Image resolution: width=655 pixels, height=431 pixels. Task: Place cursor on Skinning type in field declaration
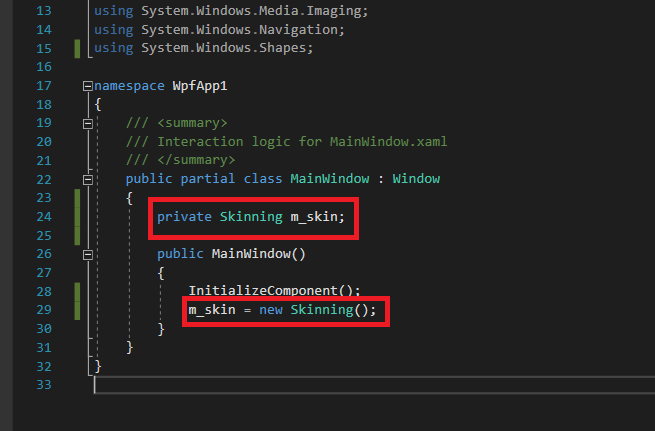[244, 217]
